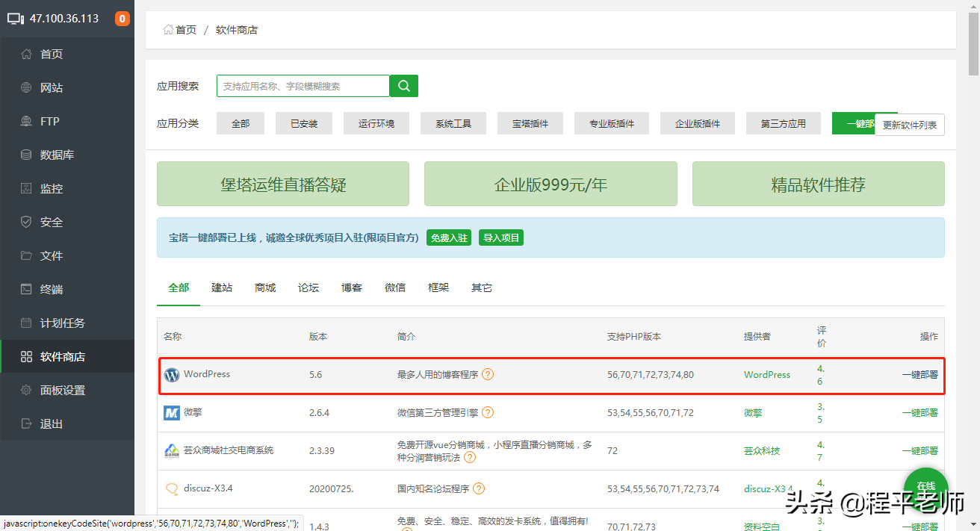
Task: Click the help question icon in WordPress row
Action: pyautogui.click(x=488, y=374)
